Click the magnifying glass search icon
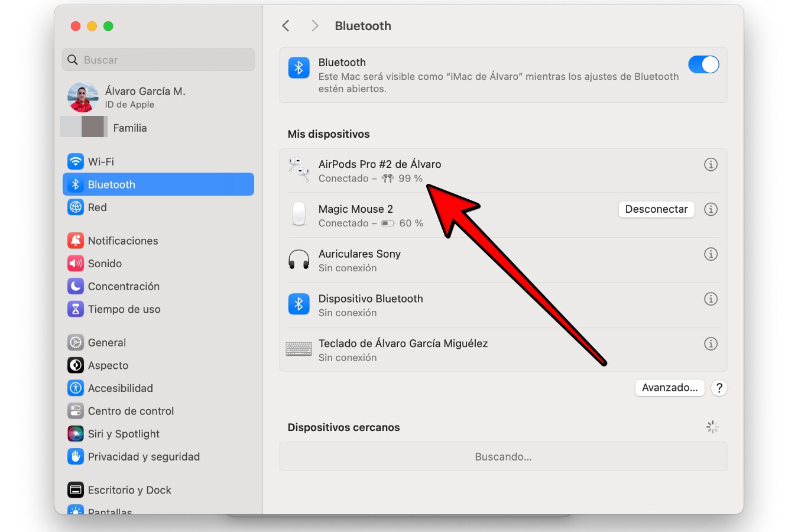 (x=73, y=60)
